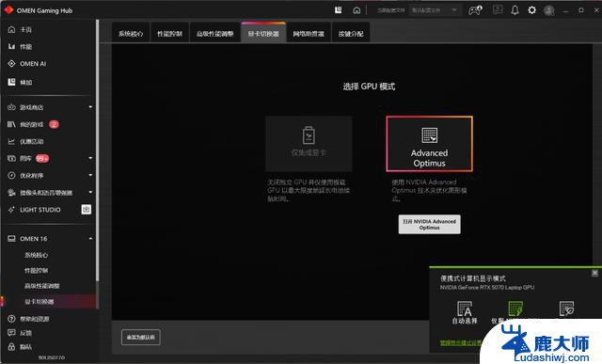This screenshot has height=364, width=602.
Task: Expand the camera enhancer section arrow
Action: point(90,192)
